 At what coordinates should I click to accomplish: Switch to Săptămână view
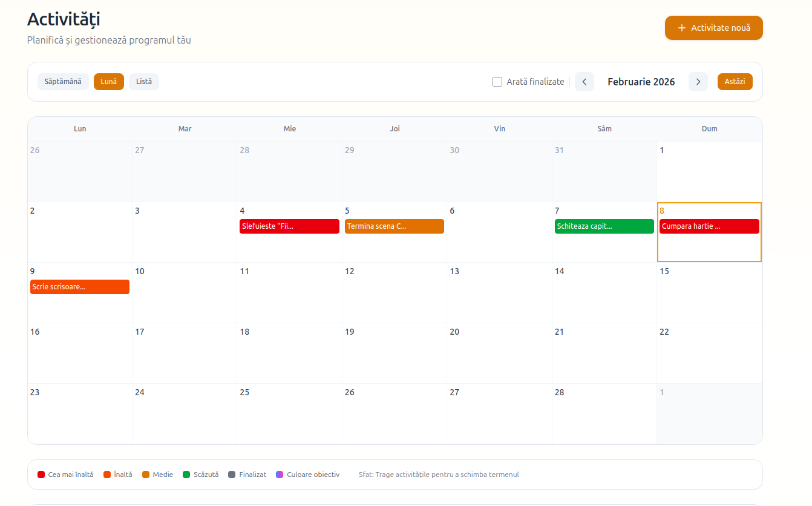(x=63, y=82)
